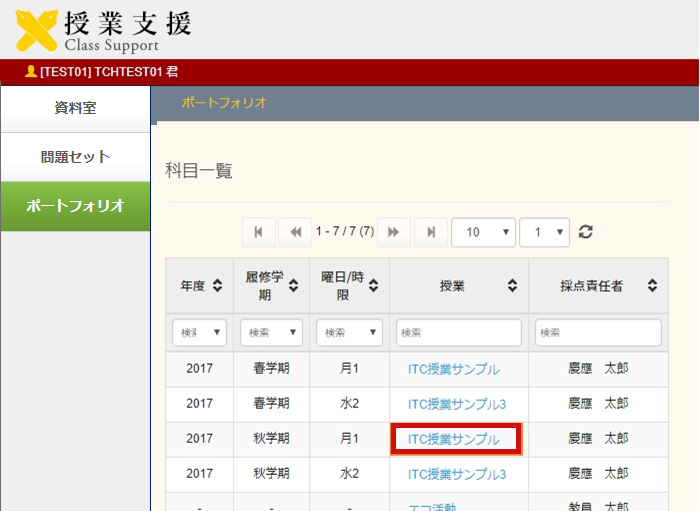Screen dimensions: 700x511
Task: Open the page number dropdown
Action: point(544,232)
